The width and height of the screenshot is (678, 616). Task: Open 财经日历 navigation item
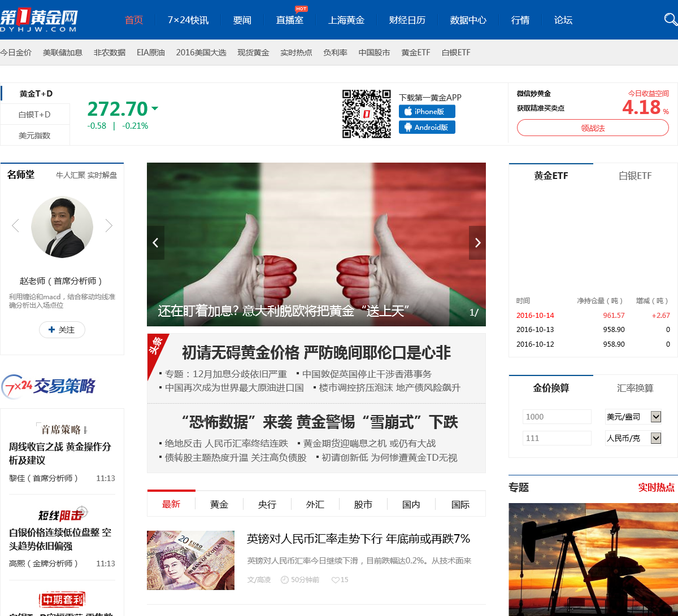[407, 20]
